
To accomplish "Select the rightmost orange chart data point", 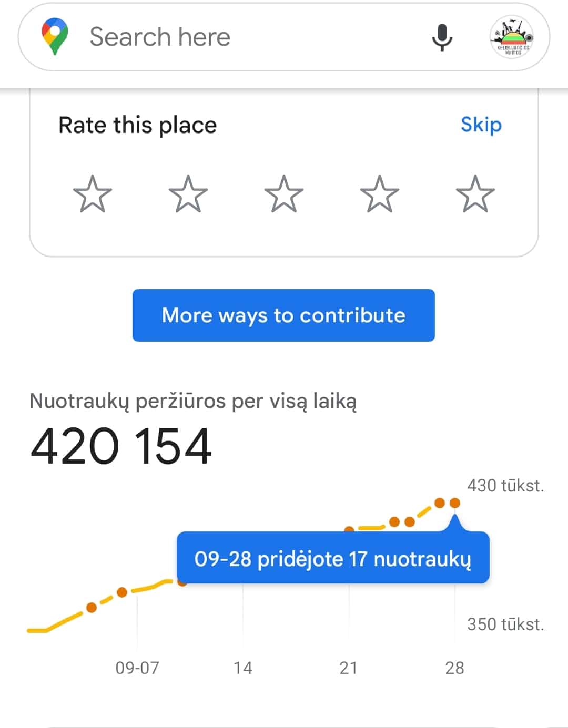I will 455,503.
